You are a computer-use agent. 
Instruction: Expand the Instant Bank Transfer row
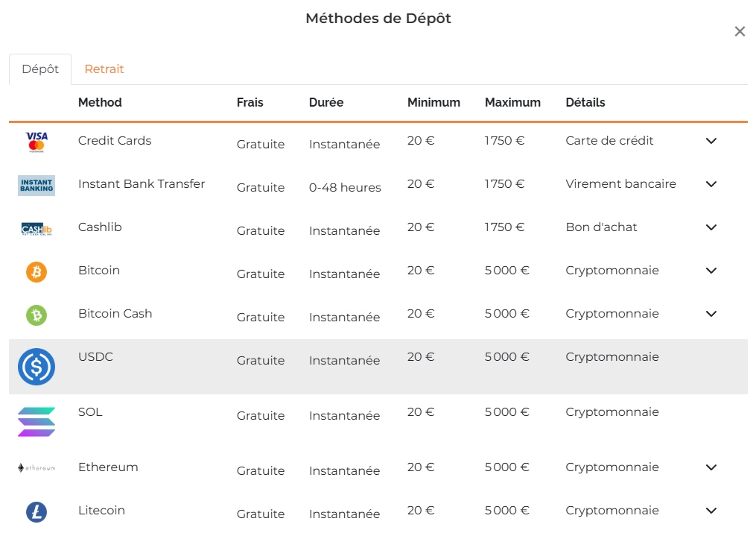coord(711,184)
